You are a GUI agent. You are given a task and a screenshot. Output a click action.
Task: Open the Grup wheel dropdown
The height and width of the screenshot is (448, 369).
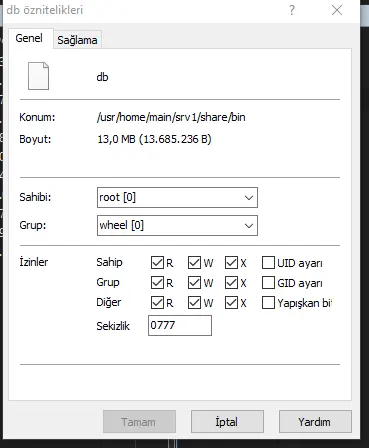[177, 226]
